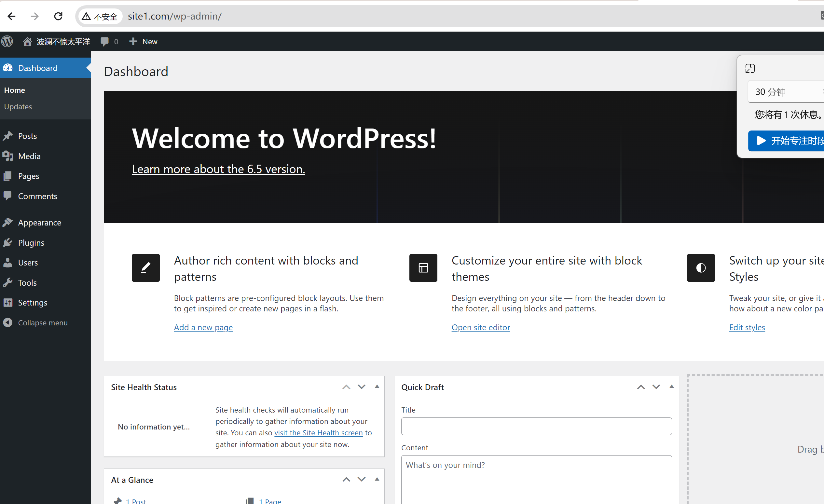Click the expand icon in focus timer panel
The height and width of the screenshot is (504, 824).
(750, 69)
